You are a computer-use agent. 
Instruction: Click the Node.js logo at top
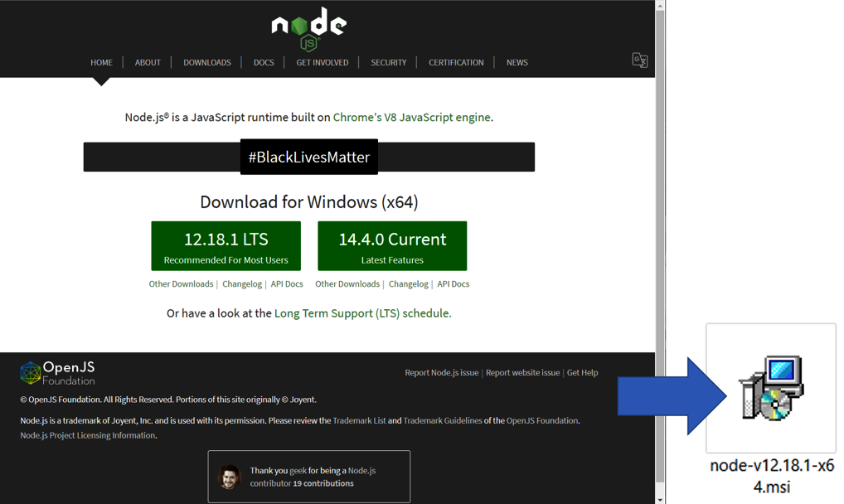pos(309,29)
